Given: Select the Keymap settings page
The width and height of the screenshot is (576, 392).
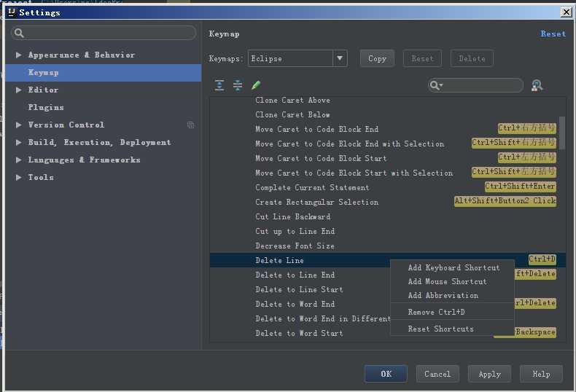Looking at the screenshot, I should point(104,73).
